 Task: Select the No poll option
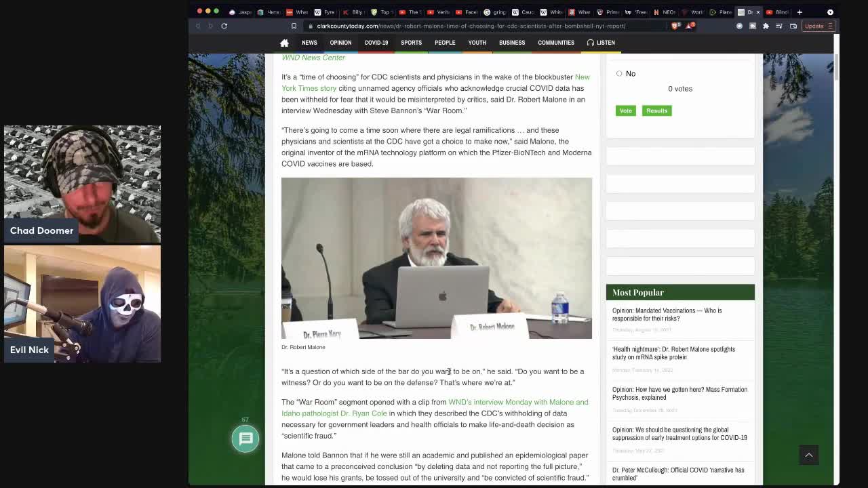point(619,73)
